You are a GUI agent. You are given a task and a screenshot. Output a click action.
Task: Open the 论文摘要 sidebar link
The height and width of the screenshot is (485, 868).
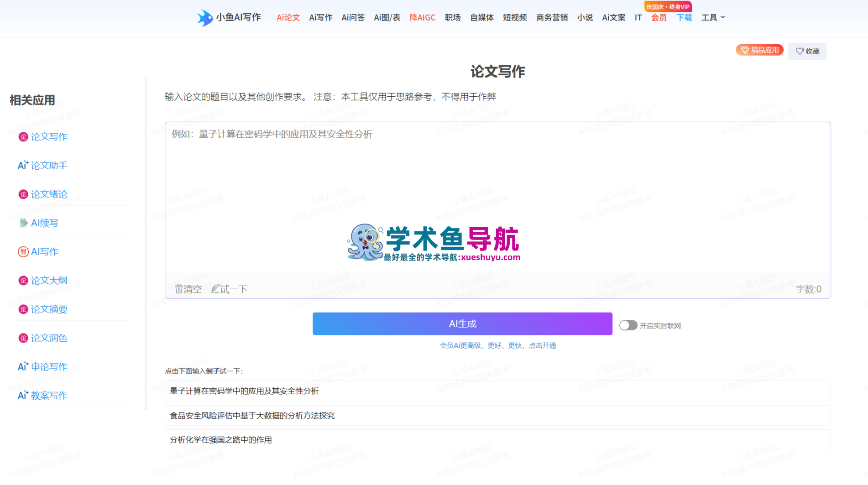[49, 309]
